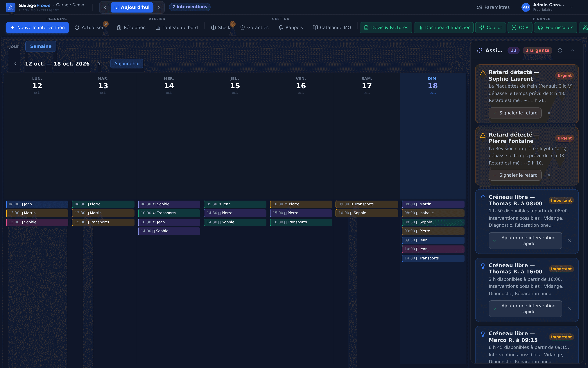Open Catalogue MO
The image size is (588, 368).
tap(332, 27)
